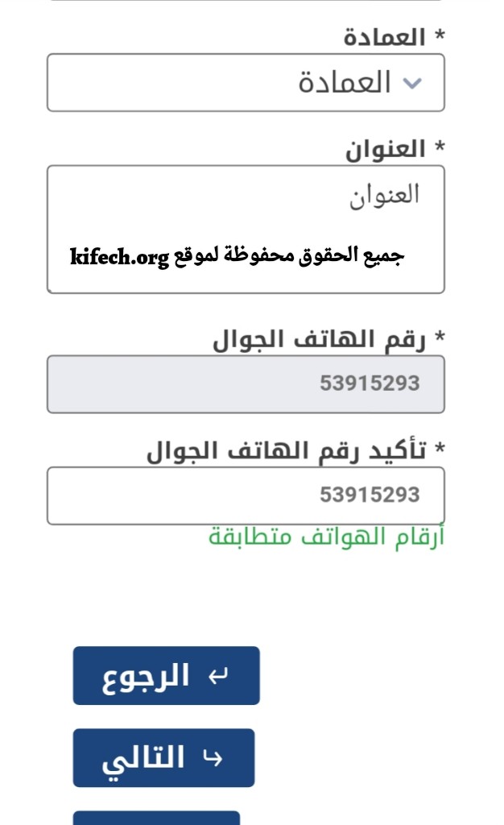
Task: Click the forward arrow icon in التالي button
Action: click(x=213, y=757)
